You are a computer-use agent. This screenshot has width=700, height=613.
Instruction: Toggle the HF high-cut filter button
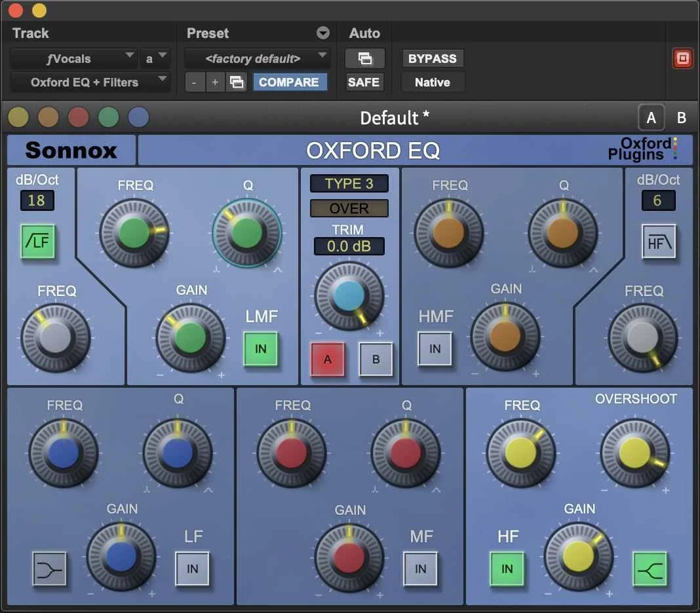point(659,242)
